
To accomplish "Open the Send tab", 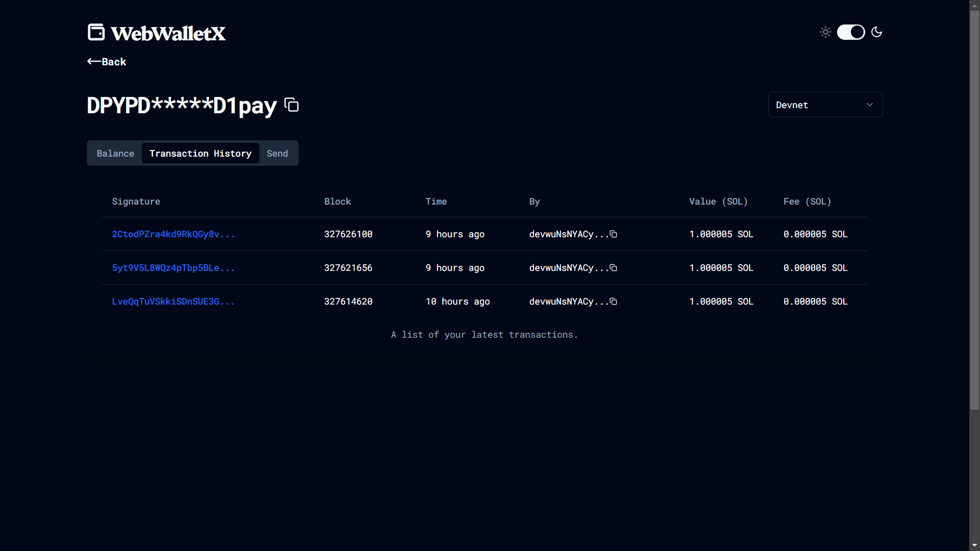I will [x=277, y=154].
